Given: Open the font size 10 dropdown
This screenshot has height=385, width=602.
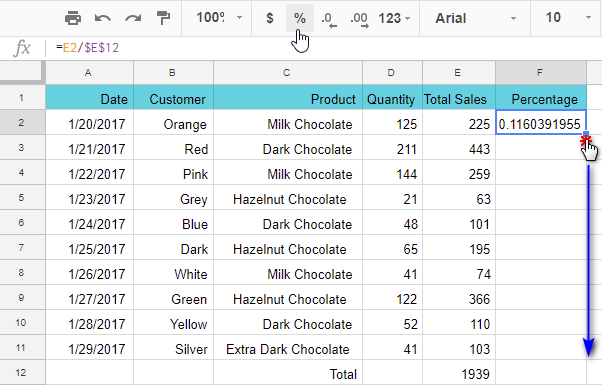Looking at the screenshot, I should point(568,18).
